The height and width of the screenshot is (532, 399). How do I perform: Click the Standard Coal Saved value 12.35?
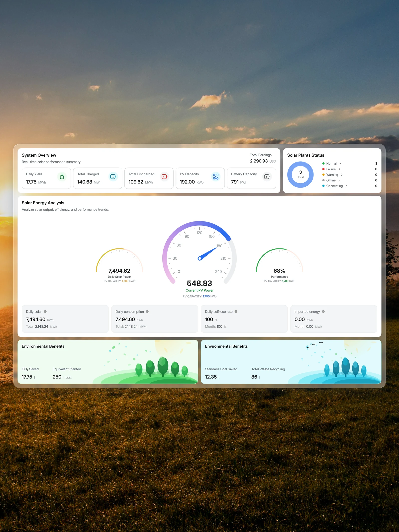click(x=211, y=377)
